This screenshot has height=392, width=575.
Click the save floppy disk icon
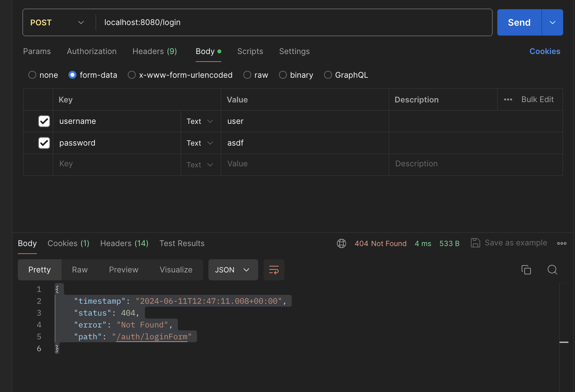click(475, 243)
